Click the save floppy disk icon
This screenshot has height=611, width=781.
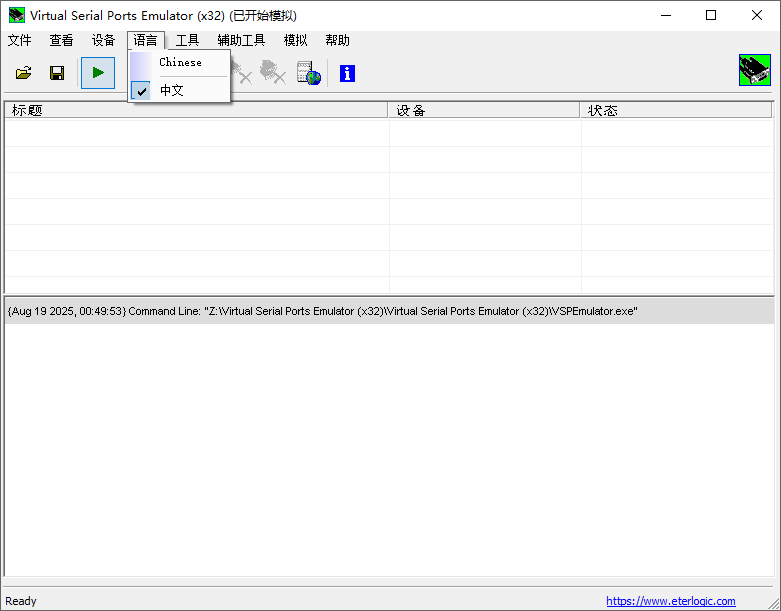coord(57,73)
